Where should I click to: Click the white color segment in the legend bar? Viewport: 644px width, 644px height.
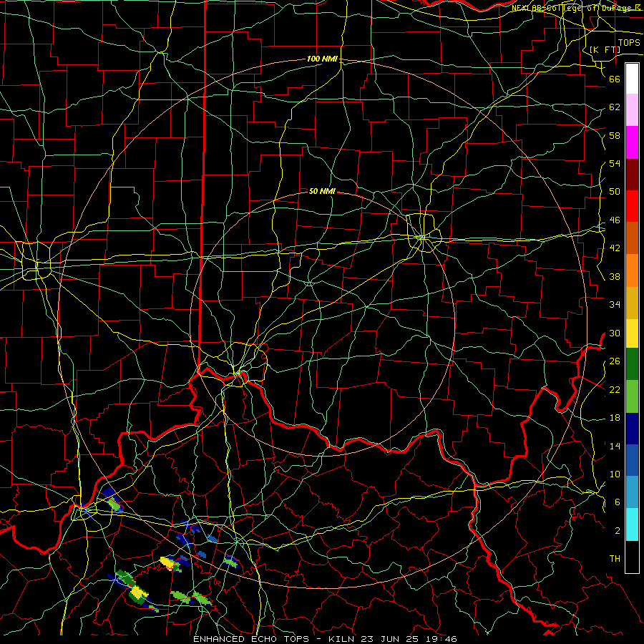point(632,79)
